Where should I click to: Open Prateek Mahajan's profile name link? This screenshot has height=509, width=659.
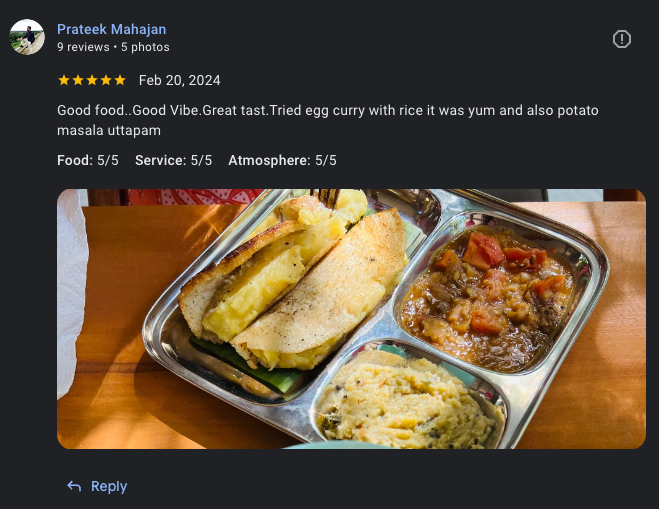click(x=111, y=29)
